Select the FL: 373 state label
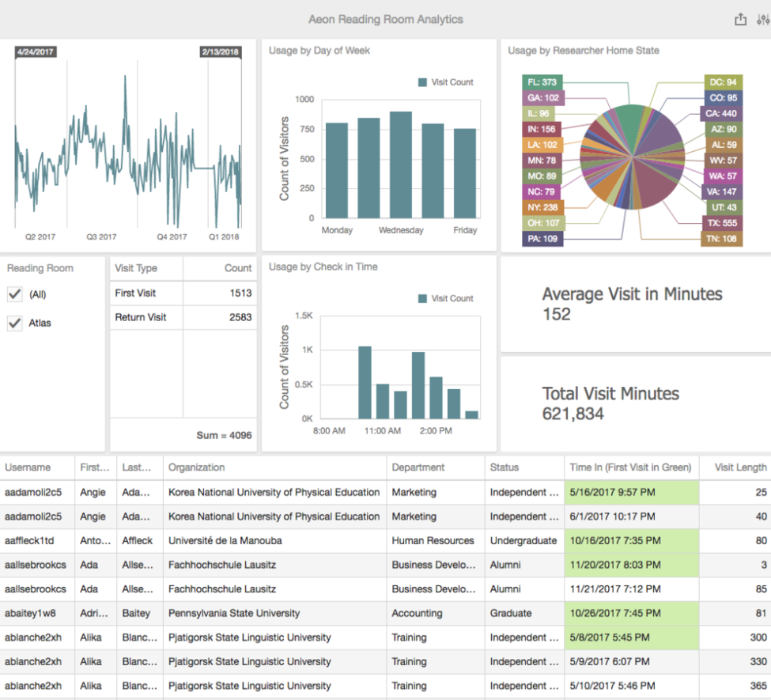The image size is (771, 700). (x=542, y=82)
